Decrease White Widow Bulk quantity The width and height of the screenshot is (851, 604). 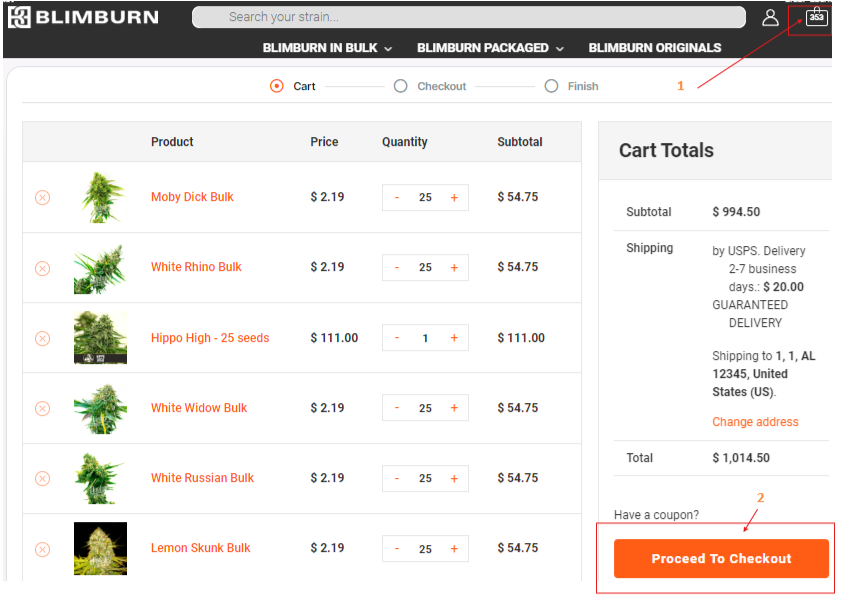click(x=397, y=408)
